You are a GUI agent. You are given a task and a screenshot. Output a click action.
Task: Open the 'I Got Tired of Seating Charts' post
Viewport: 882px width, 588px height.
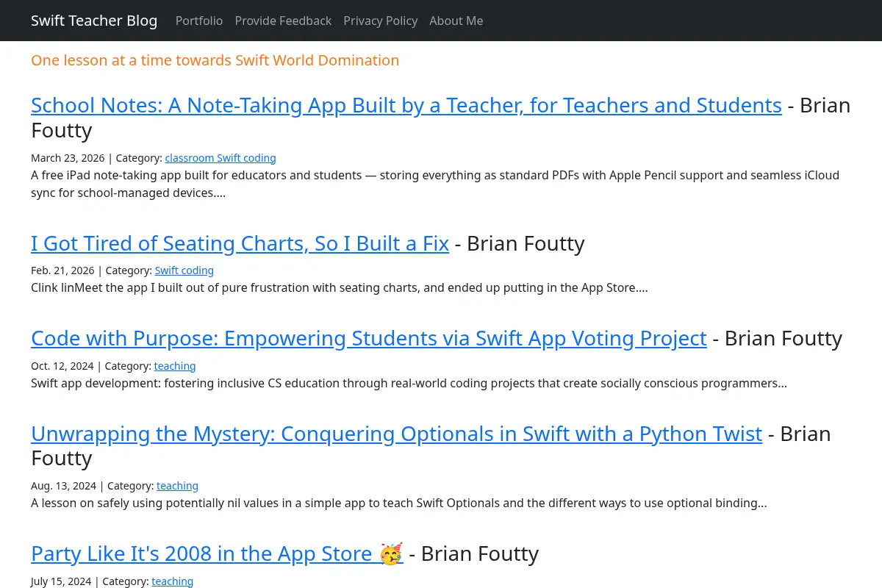(240, 243)
